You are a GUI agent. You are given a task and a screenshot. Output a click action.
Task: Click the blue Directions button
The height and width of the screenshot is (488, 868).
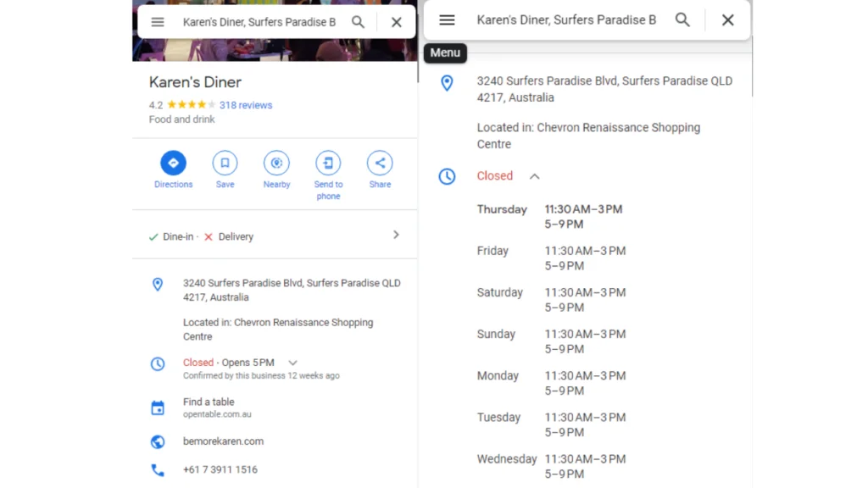(x=173, y=163)
